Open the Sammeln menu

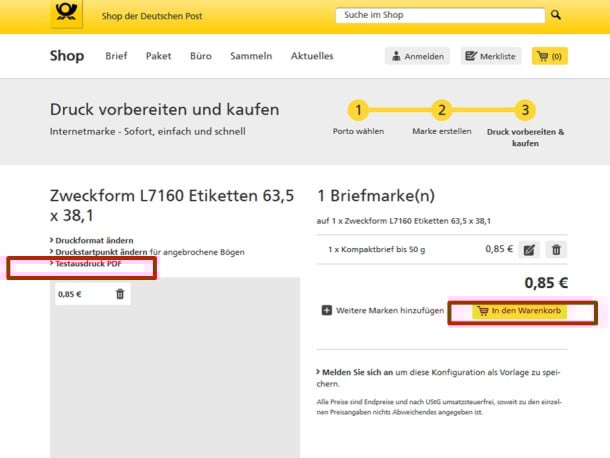(251, 56)
